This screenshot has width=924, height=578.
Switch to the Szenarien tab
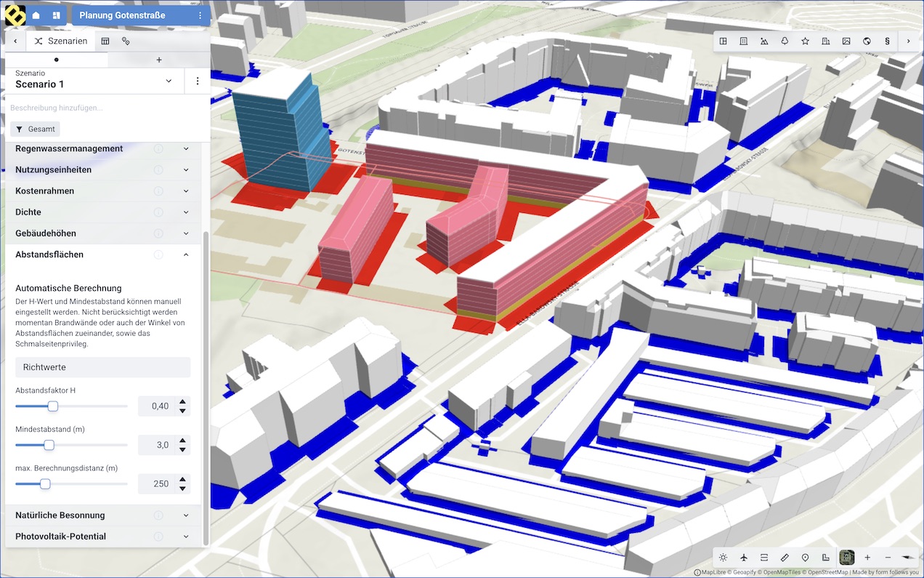click(x=61, y=41)
